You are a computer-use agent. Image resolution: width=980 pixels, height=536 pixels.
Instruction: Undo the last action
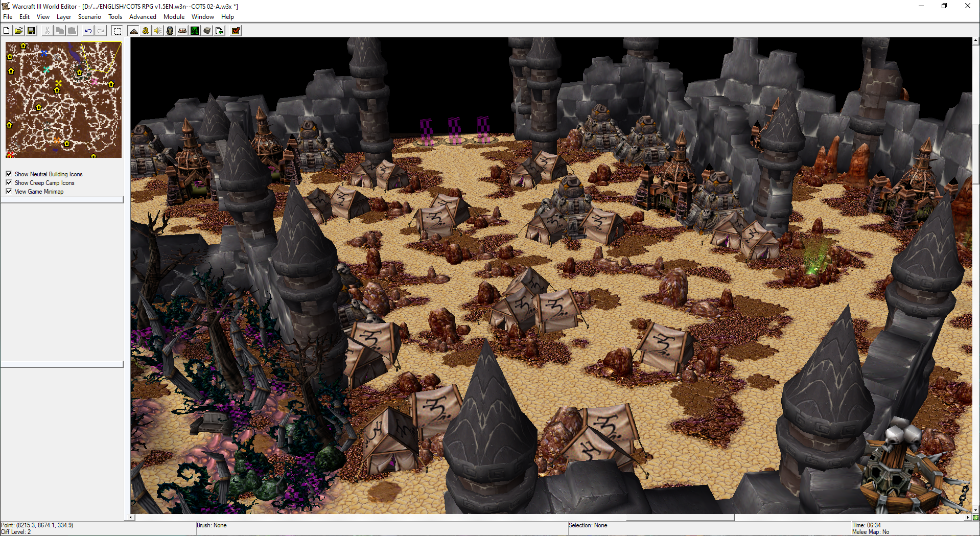[88, 31]
